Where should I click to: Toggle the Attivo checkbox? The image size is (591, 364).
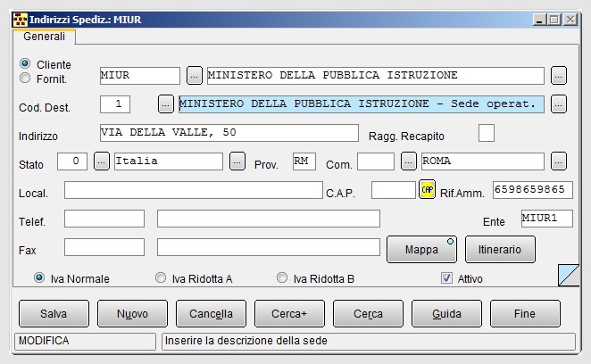pyautogui.click(x=446, y=278)
